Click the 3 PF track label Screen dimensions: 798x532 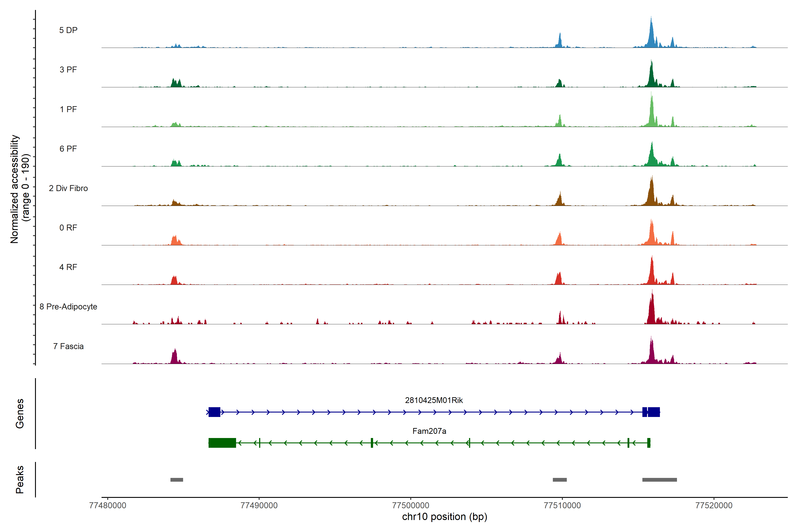click(68, 70)
